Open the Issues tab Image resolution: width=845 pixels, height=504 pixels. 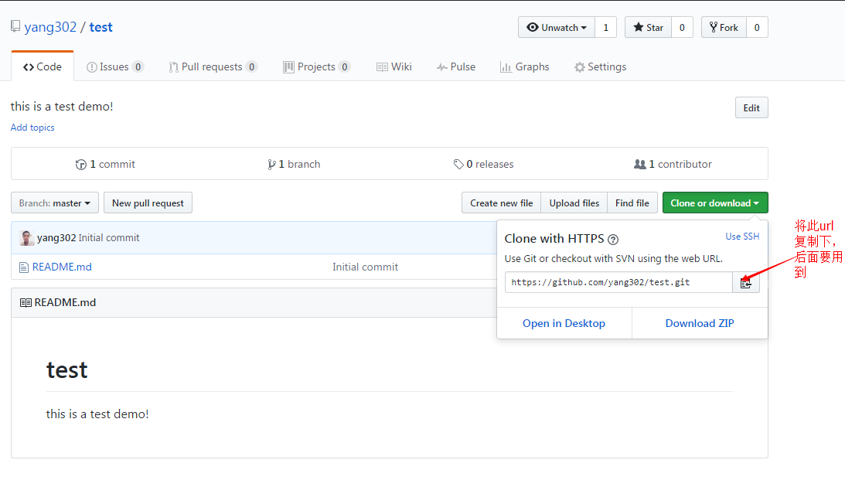pos(114,66)
